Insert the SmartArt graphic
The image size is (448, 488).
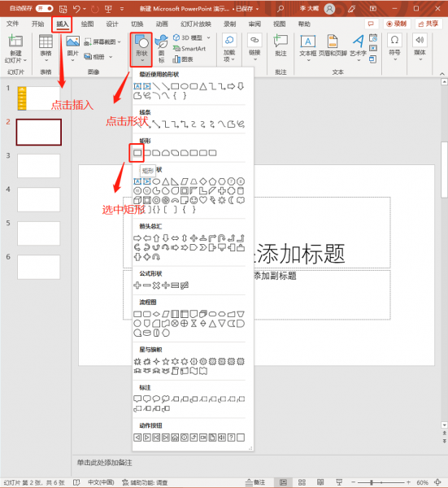(x=189, y=49)
